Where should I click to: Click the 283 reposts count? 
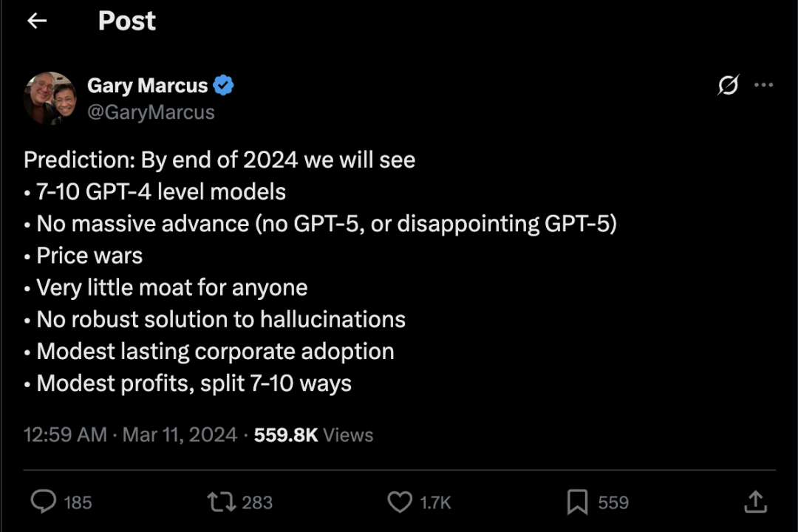coord(257,503)
